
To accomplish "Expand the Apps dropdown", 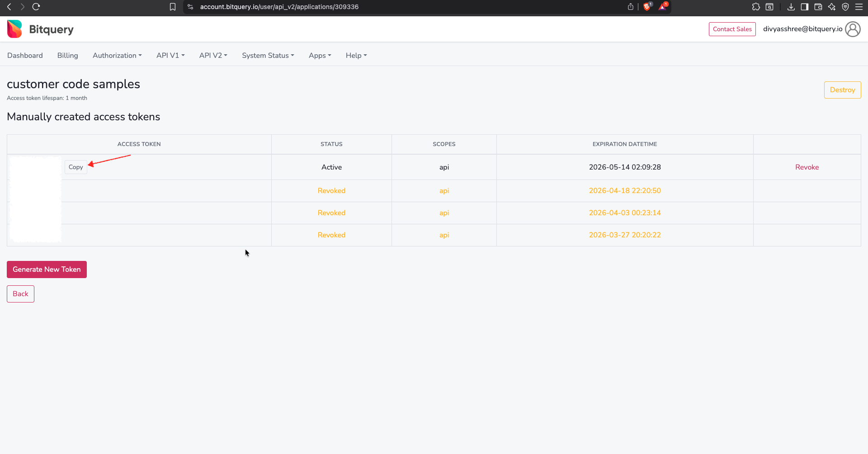I will coord(320,55).
